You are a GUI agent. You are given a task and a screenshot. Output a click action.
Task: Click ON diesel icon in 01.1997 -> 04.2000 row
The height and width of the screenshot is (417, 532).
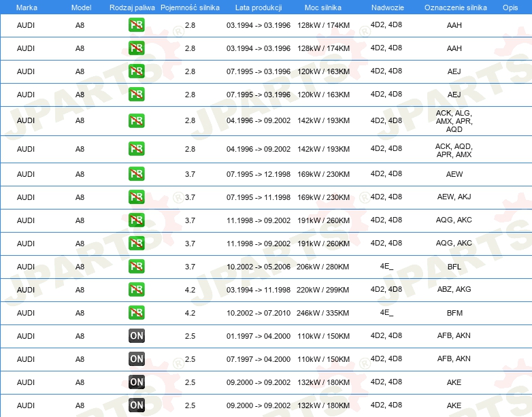tap(136, 335)
